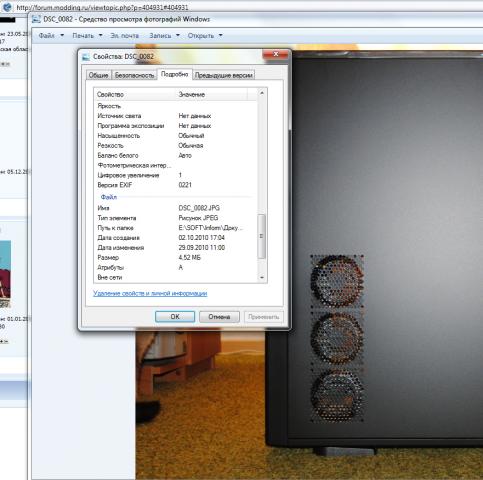Select the Фотометрическая интер... row
The image size is (483, 480).
pyautogui.click(x=176, y=165)
